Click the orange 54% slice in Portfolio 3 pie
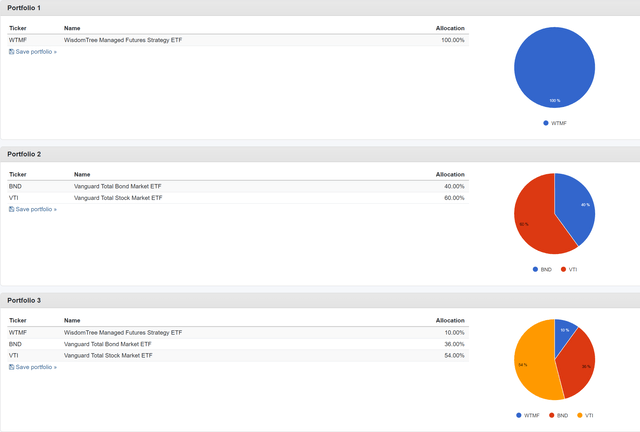Screen dimensions: 640x432 tap(535, 361)
